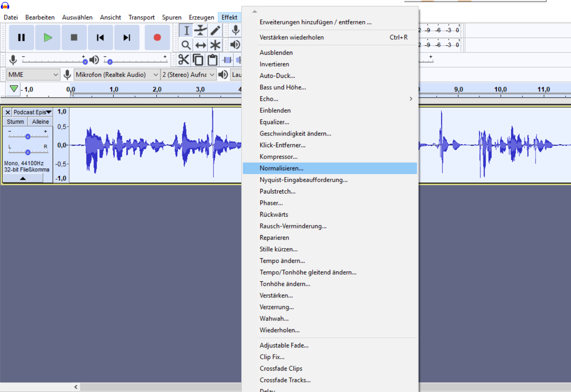571x392 pixels.
Task: Select the Zoom (magnifier) tool
Action: tap(186, 45)
